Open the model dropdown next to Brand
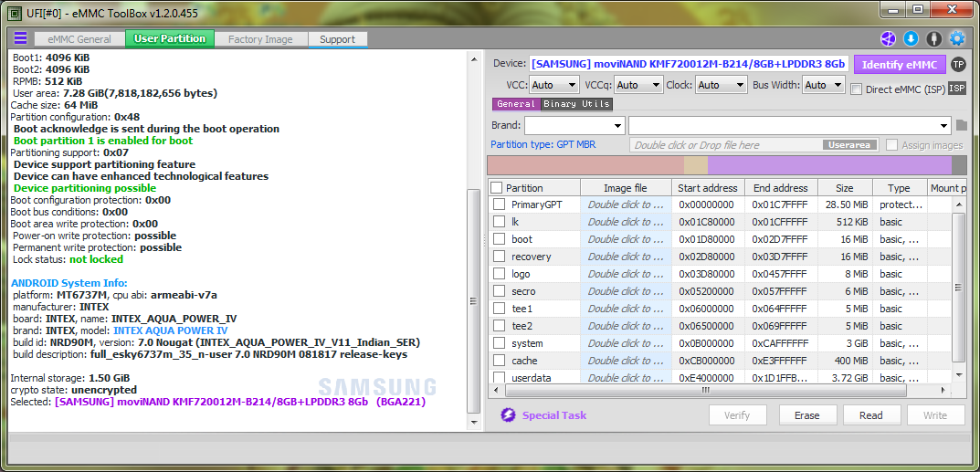980x472 pixels. [790, 125]
